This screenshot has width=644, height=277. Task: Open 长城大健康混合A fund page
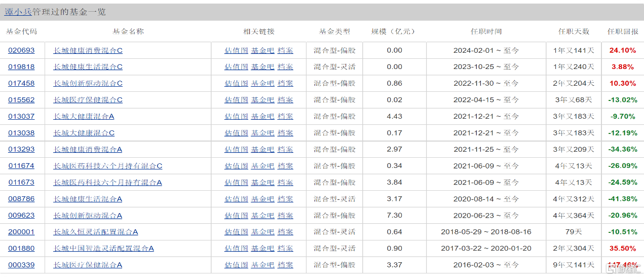[84, 116]
